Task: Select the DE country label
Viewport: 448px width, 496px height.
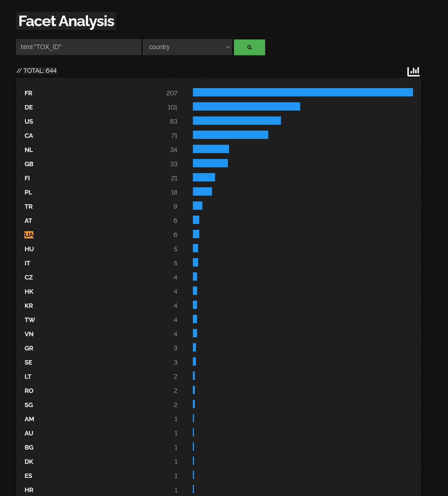Action: coord(29,107)
